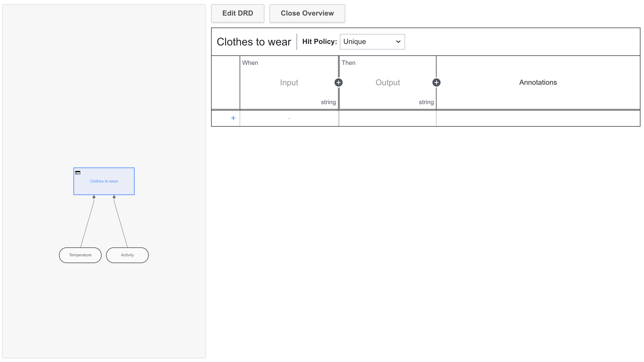
Task: Click the add input column plus icon
Action: click(338, 82)
